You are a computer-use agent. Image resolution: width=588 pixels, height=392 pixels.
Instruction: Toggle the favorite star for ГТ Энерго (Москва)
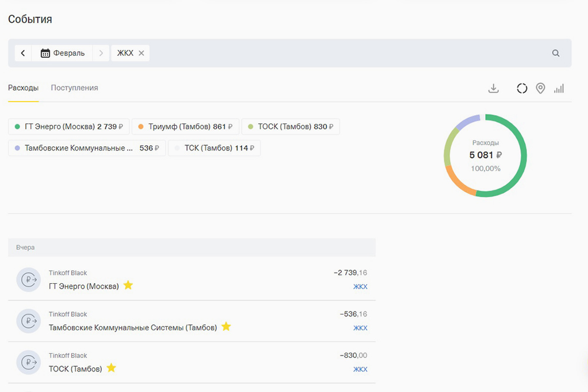pos(128,285)
